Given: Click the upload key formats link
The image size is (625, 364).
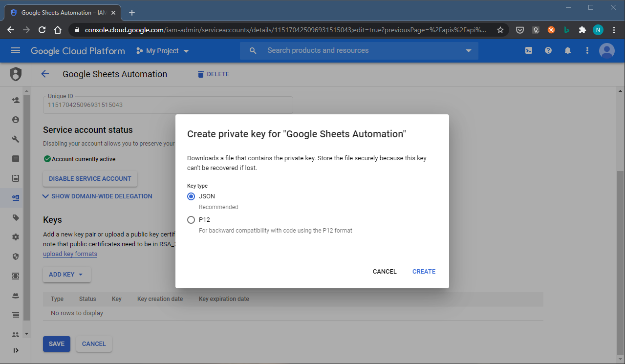Looking at the screenshot, I should [x=70, y=254].
